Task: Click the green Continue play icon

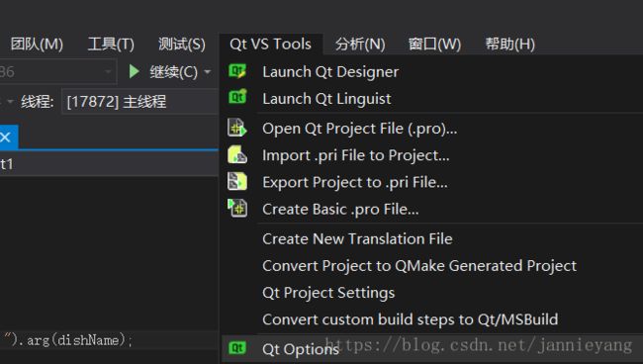Action: click(x=134, y=71)
